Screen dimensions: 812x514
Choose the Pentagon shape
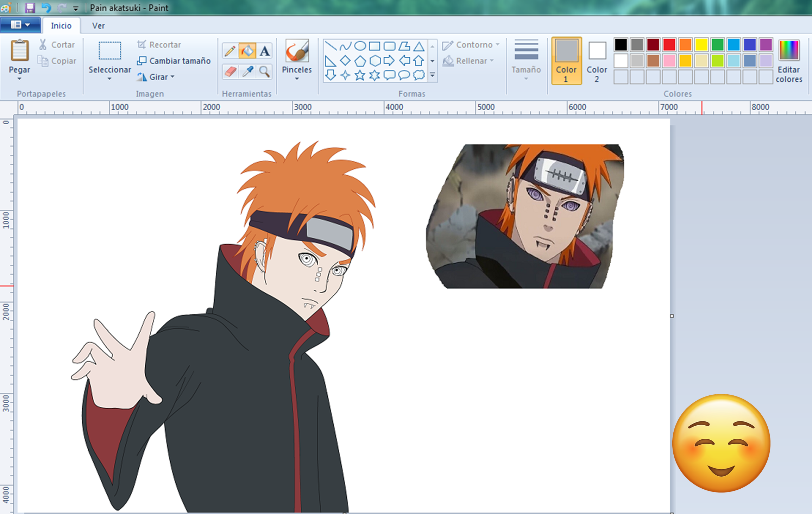[x=360, y=61]
